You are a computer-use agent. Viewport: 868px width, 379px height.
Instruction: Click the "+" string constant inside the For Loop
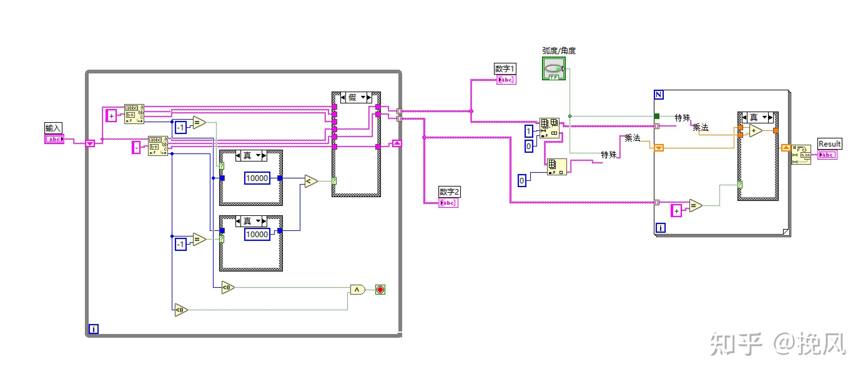676,211
